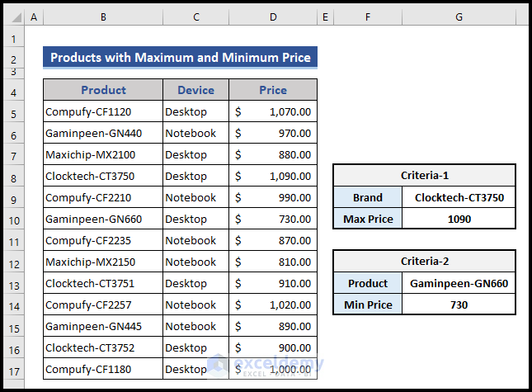Click the Select All corner triangle
This screenshot has width=532, height=392.
[x=16, y=17]
